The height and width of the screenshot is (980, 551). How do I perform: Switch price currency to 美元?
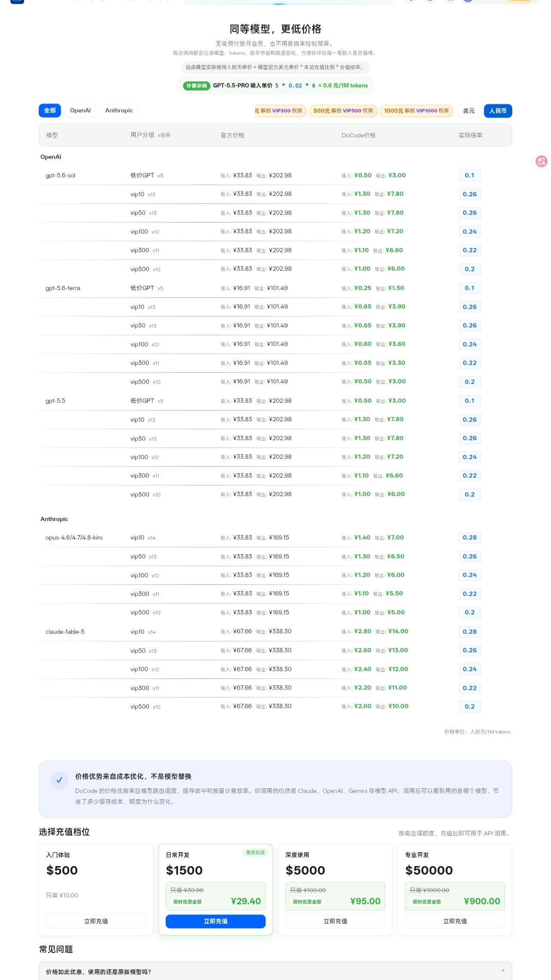[469, 111]
